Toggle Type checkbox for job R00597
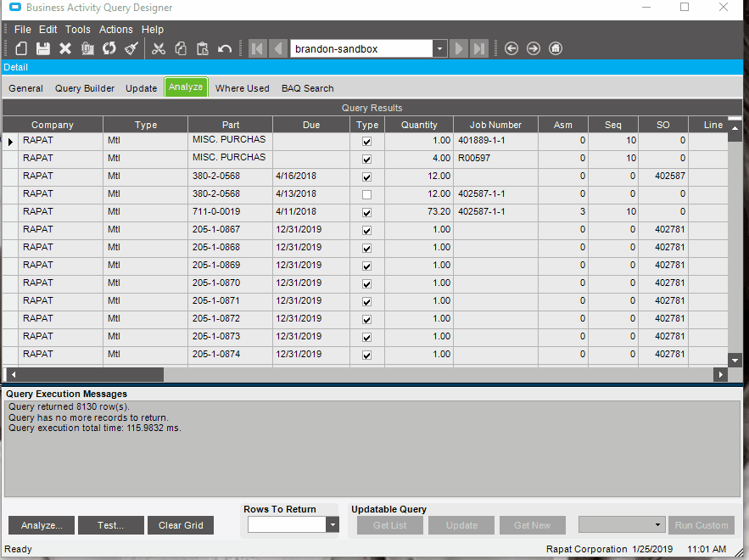Viewport: 749px width, 560px height. click(x=366, y=160)
